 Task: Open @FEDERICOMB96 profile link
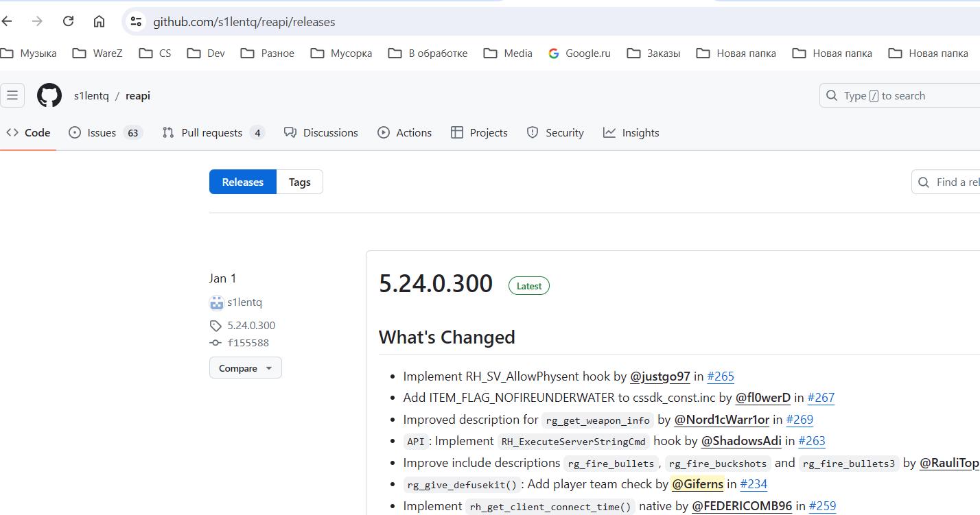(742, 505)
